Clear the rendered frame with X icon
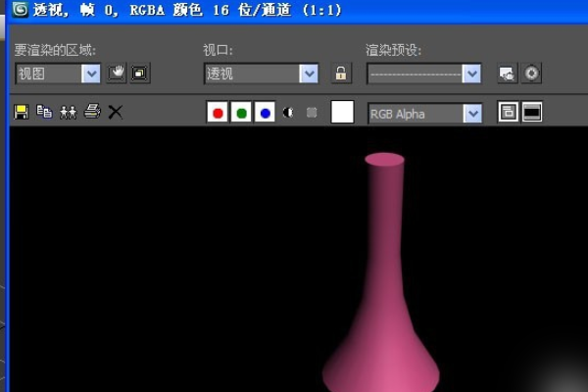The width and height of the screenshot is (588, 392). coord(115,112)
